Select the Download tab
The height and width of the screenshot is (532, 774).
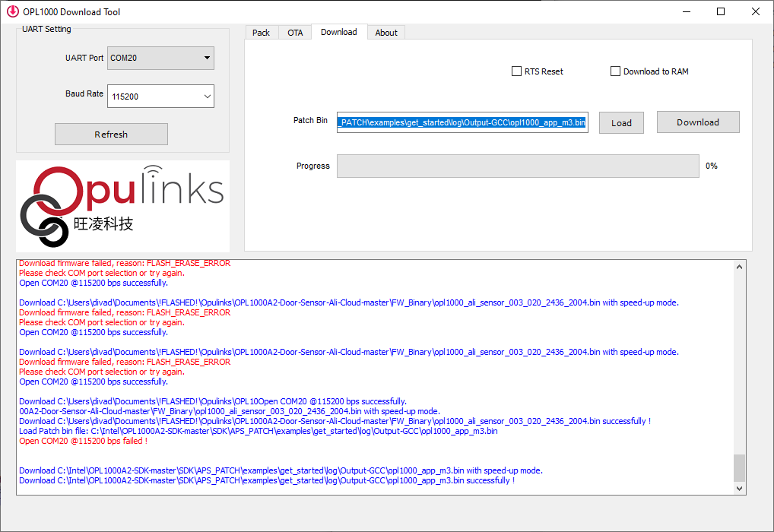[338, 32]
